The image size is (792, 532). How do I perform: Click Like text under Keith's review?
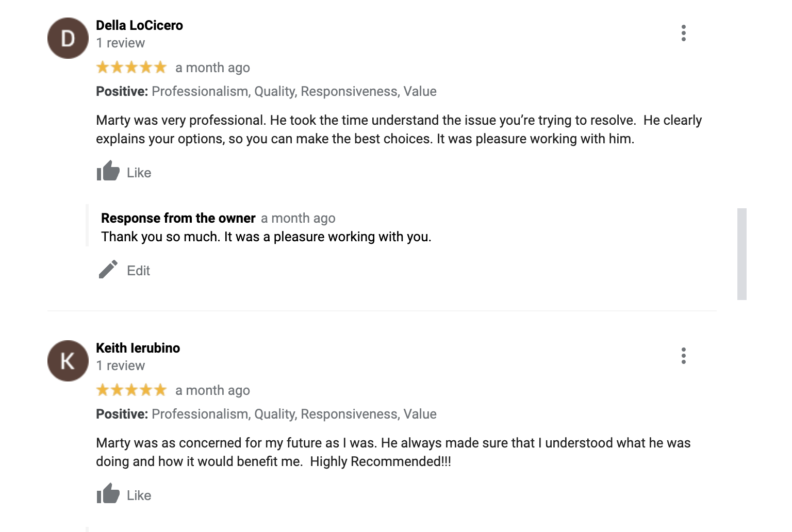pos(139,495)
